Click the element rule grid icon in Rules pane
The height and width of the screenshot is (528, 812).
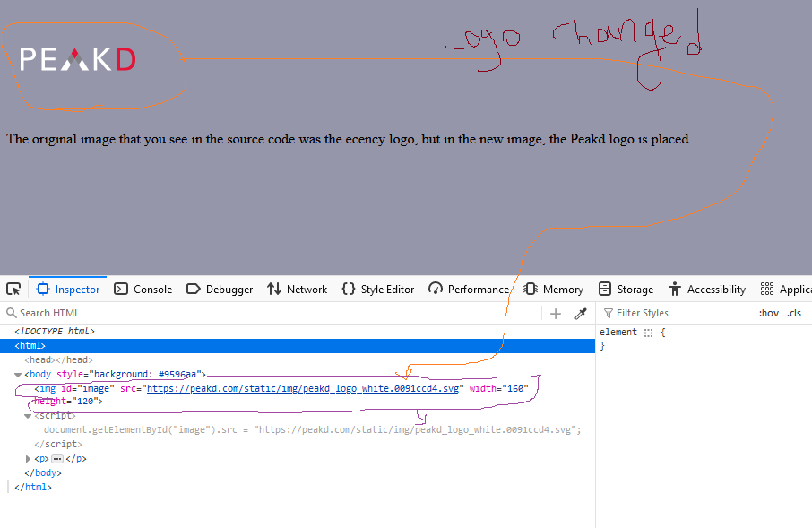click(648, 333)
